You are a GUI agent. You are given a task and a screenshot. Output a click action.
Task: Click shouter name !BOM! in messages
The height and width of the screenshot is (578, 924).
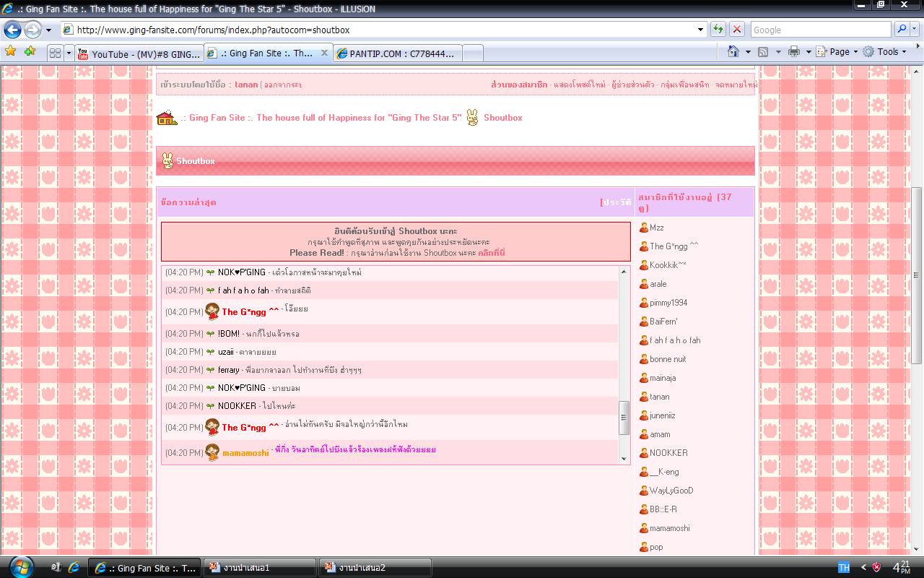coord(229,334)
